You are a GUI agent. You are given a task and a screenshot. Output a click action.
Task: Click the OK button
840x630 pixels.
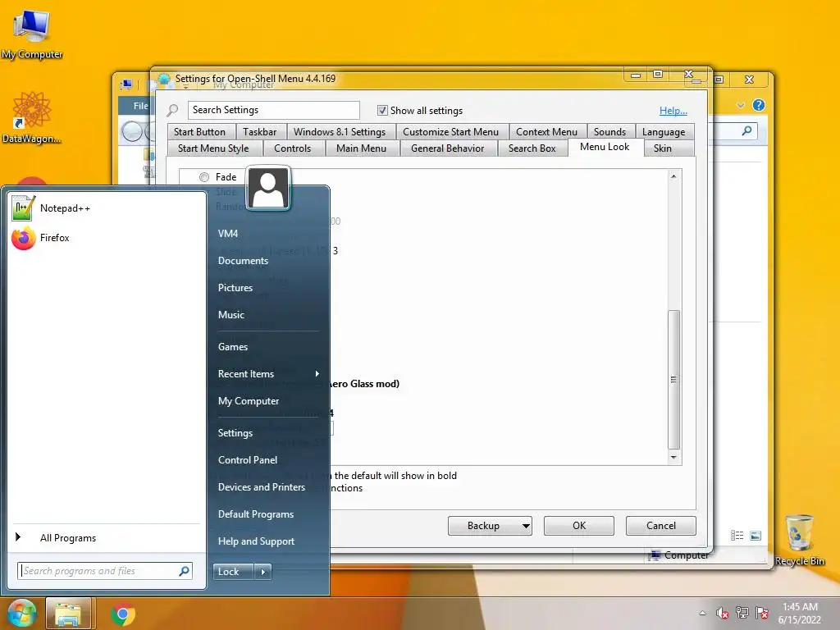tap(579, 526)
